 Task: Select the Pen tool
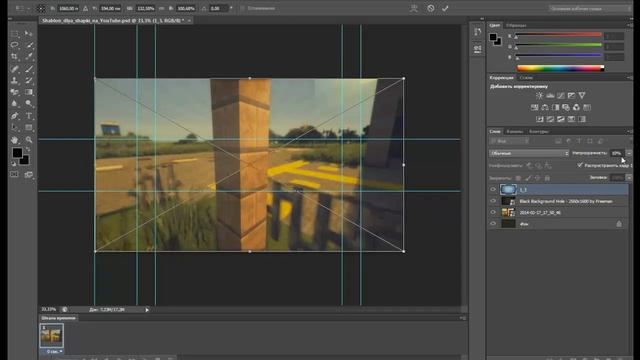click(x=15, y=116)
